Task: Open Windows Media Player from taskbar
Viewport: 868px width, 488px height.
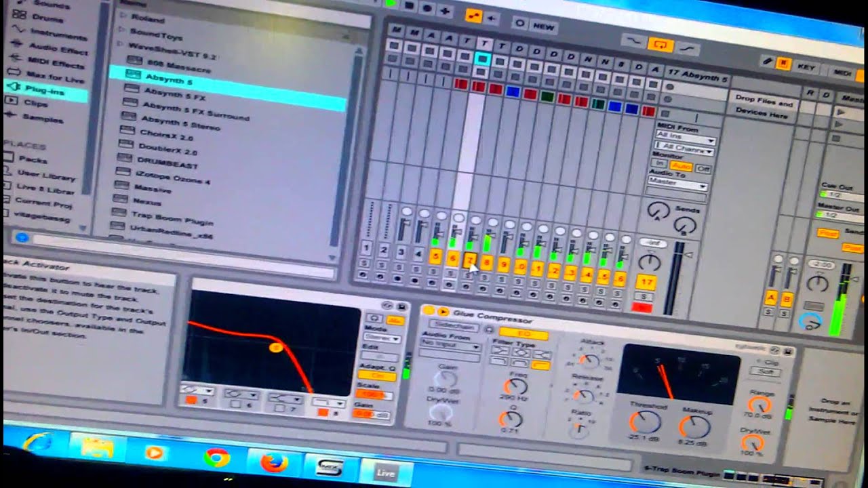Action: pyautogui.click(x=155, y=453)
